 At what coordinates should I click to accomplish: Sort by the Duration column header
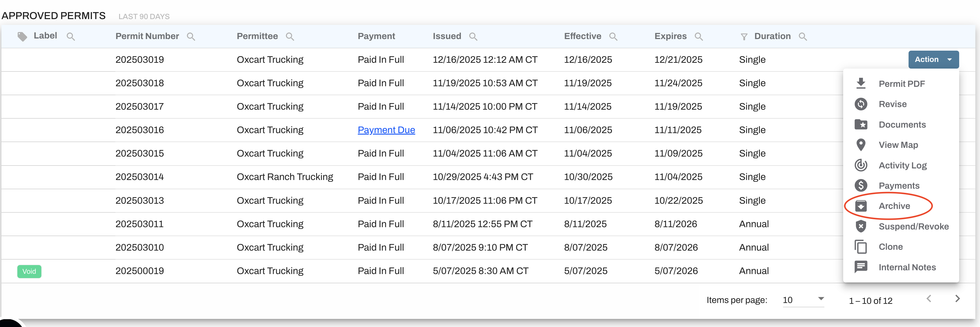(772, 36)
